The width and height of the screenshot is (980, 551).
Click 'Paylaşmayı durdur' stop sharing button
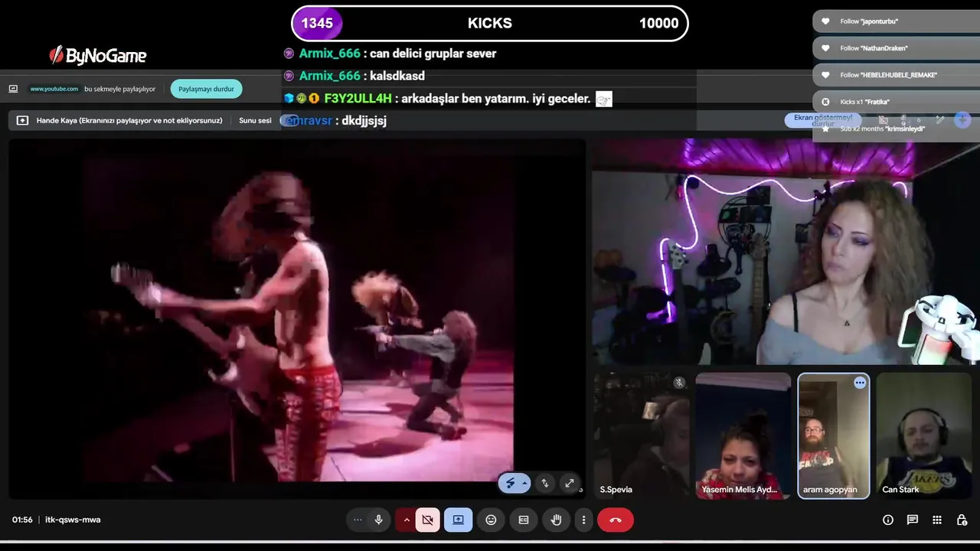point(206,89)
